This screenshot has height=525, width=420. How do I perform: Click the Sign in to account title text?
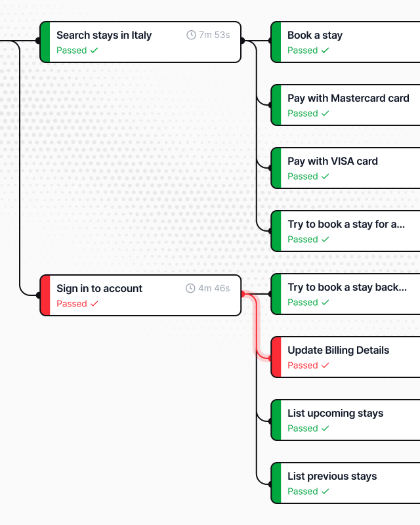tap(99, 288)
